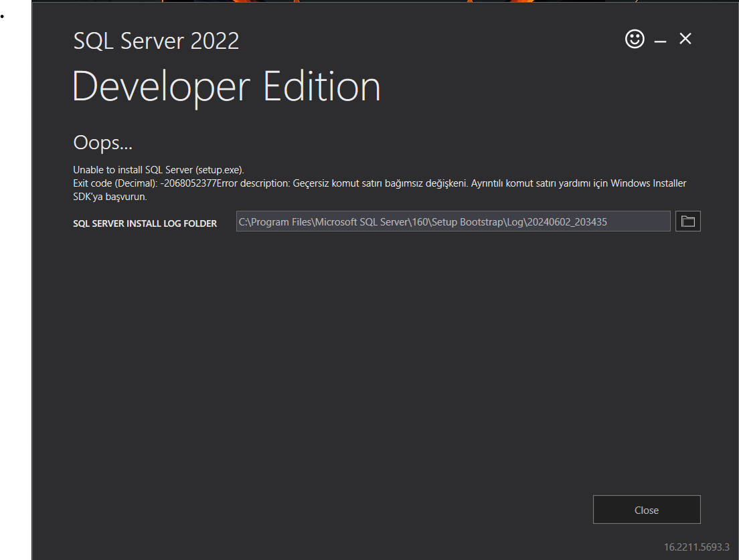The height and width of the screenshot is (560, 739).
Task: Click the log folder path field
Action: 453,221
